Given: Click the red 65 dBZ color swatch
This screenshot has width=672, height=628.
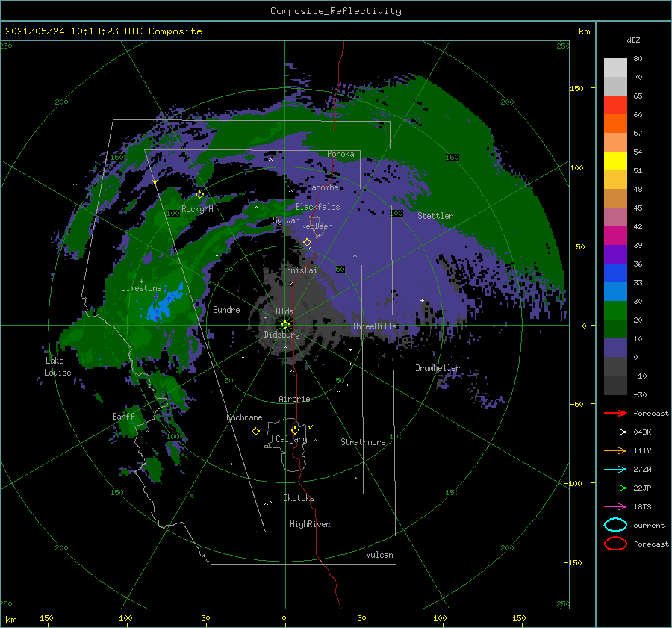Looking at the screenshot, I should pyautogui.click(x=615, y=105).
